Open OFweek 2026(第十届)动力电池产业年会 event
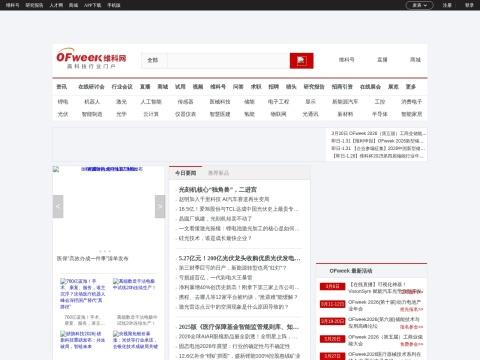Screen dimensions: 480x360 pos(385,305)
